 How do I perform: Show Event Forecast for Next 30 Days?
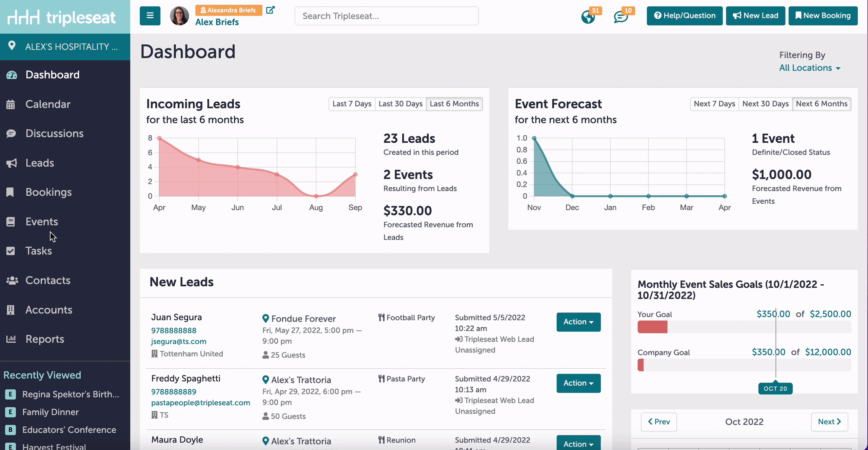(765, 104)
